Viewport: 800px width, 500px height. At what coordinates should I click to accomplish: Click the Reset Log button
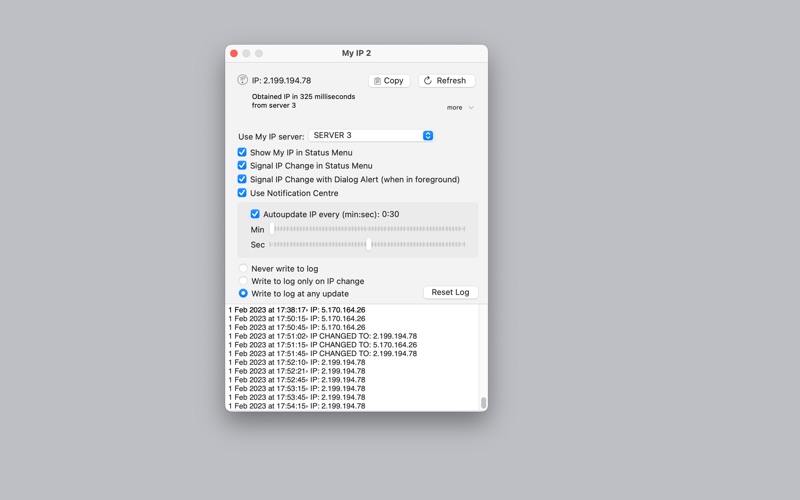[x=451, y=292]
